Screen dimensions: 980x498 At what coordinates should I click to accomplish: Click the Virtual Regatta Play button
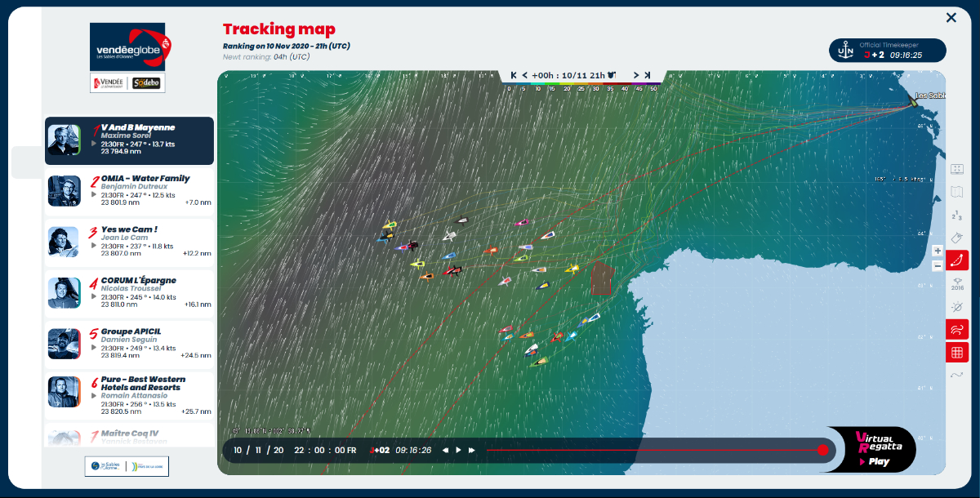[x=872, y=461]
